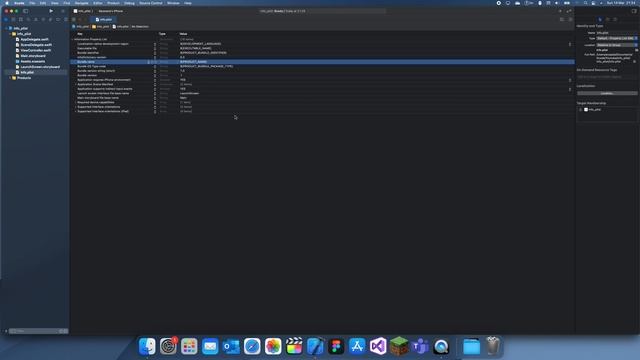Select Assets.xcassets in navigator
This screenshot has height=360, width=640.
[x=33, y=61]
